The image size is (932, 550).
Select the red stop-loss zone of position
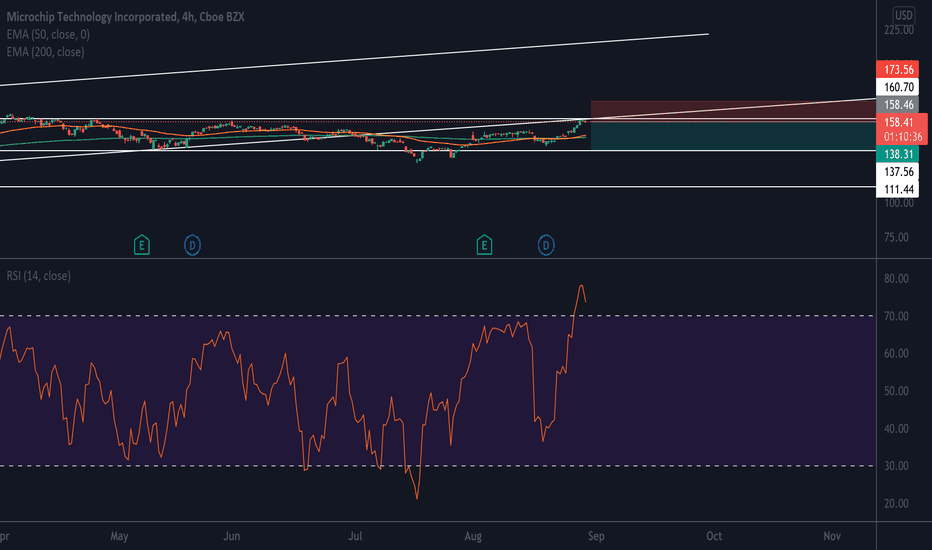point(733,111)
